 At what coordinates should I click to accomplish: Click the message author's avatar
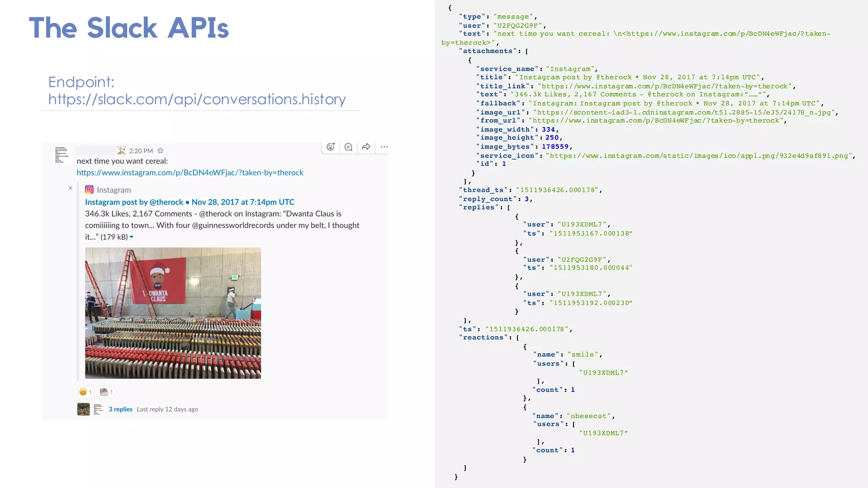(61, 155)
